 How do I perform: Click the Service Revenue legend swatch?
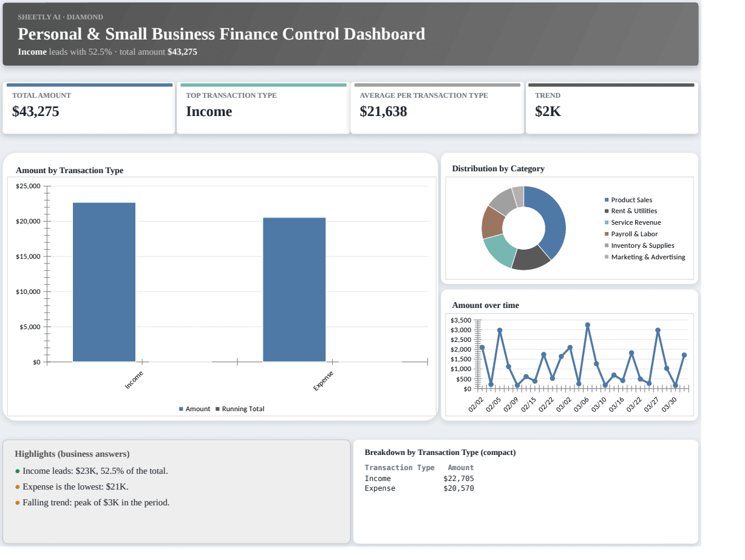[607, 222]
